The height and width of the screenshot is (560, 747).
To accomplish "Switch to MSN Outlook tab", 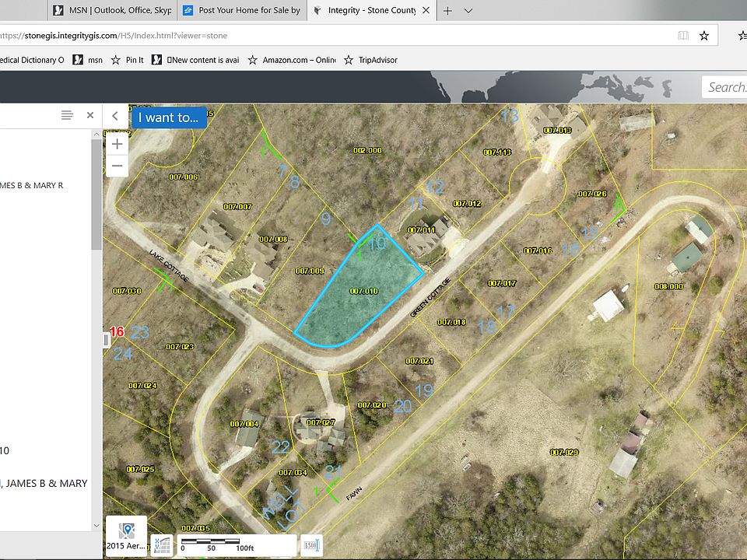I will (x=113, y=11).
